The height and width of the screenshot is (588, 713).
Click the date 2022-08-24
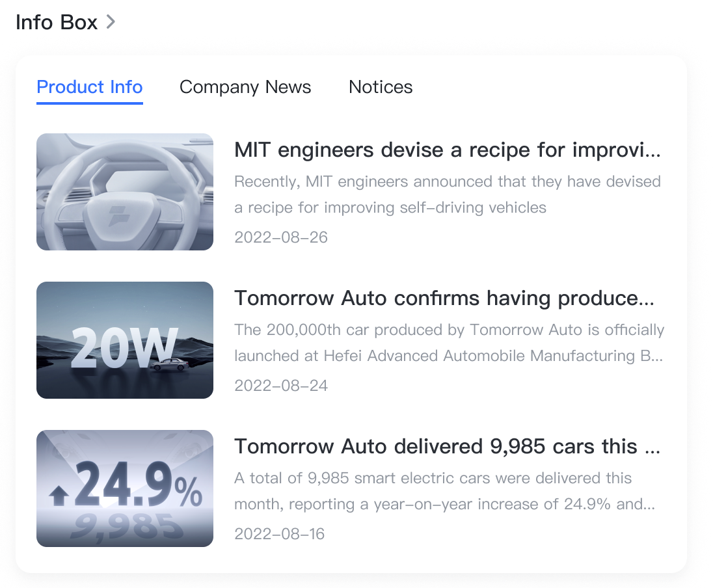tap(281, 386)
